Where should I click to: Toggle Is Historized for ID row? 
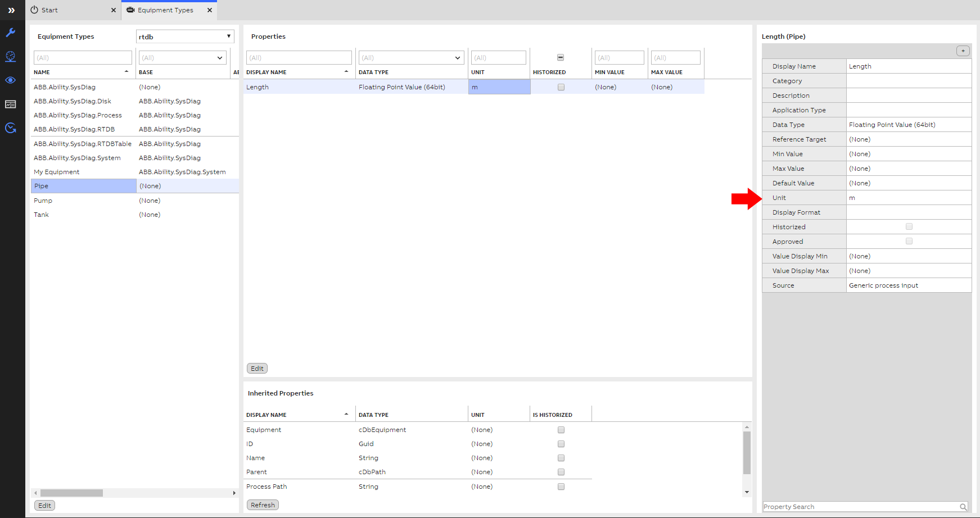click(561, 444)
